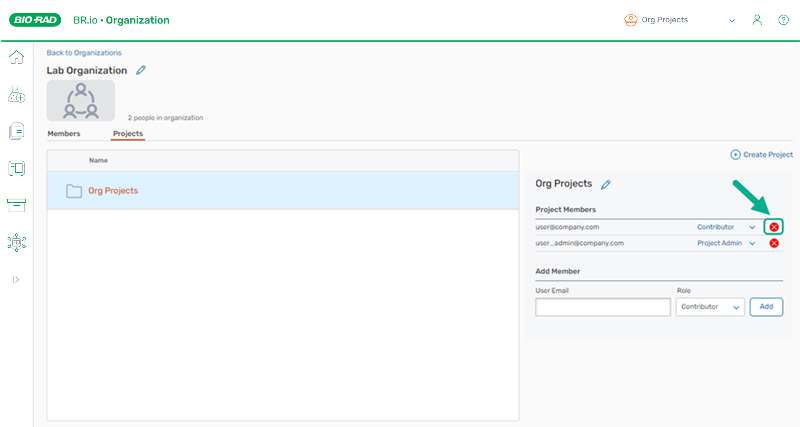
Task: Change the Contributor role for user@company.com
Action: pyautogui.click(x=726, y=227)
